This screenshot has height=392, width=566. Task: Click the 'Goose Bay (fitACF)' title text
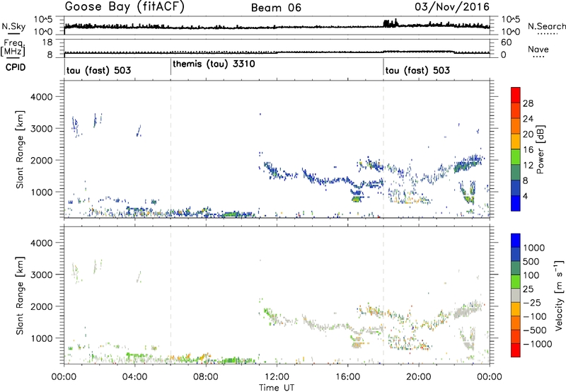coord(125,7)
